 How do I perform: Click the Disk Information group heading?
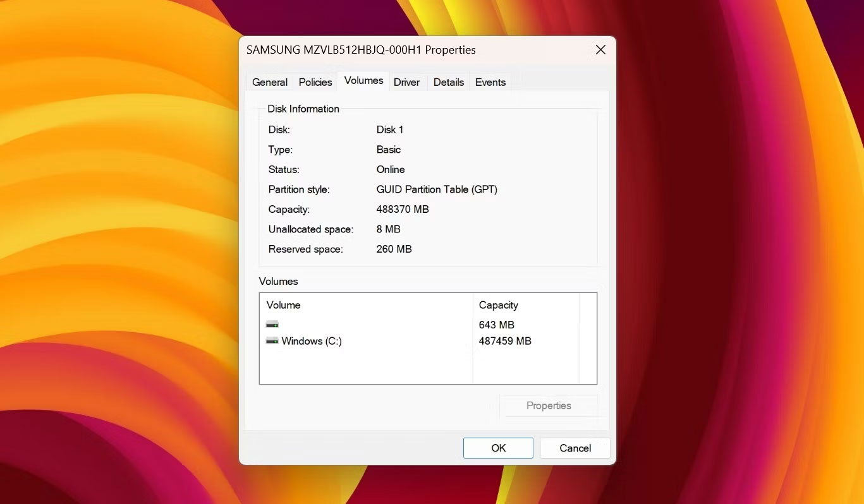click(x=303, y=109)
